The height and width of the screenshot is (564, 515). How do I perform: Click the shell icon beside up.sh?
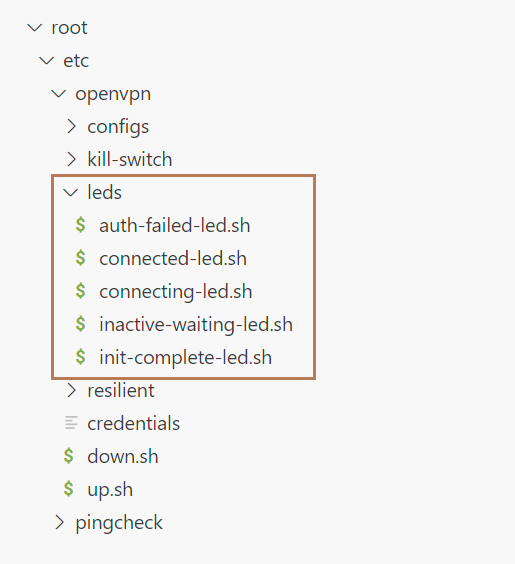pyautogui.click(x=69, y=489)
